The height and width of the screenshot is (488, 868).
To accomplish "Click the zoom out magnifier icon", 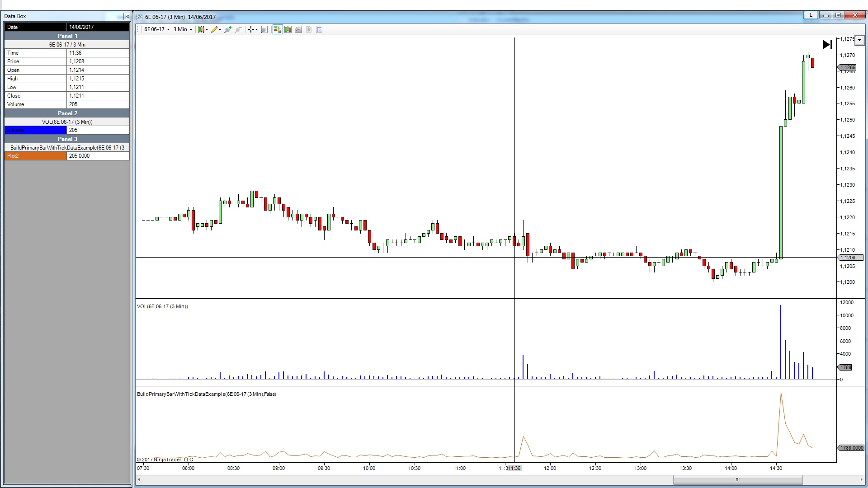I will coord(238,29).
